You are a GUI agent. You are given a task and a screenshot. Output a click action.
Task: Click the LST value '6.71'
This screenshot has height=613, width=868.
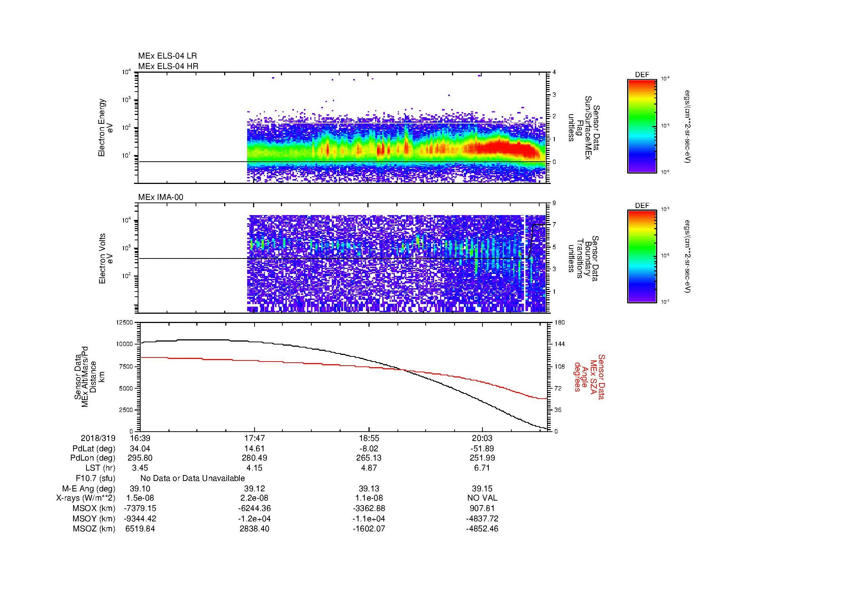482,468
